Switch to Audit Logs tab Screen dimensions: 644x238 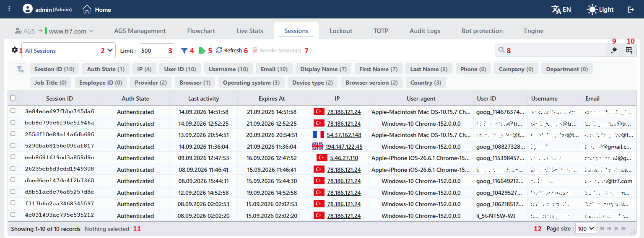pyautogui.click(x=425, y=31)
